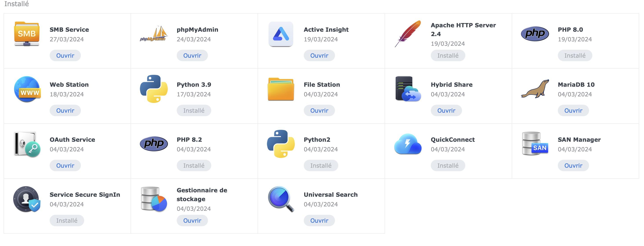644x246 pixels.
Task: Click the phpMyAdmin sailboat icon
Action: pos(154,33)
